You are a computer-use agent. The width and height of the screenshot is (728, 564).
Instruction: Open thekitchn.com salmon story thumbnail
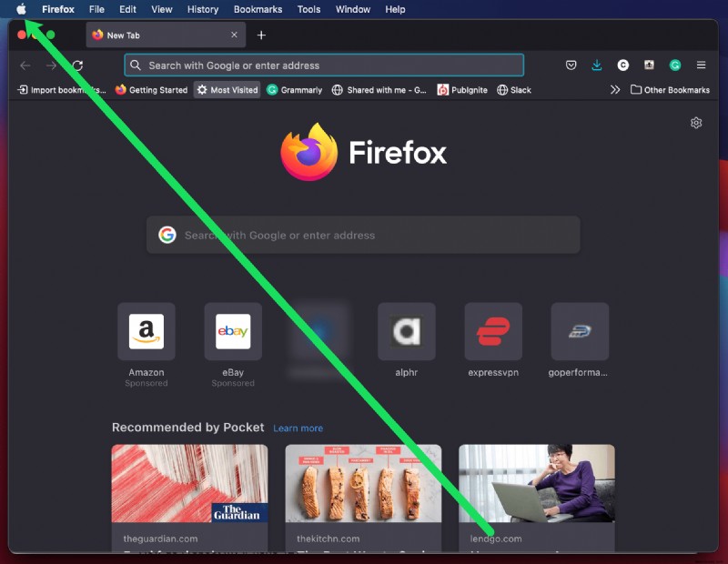363,483
